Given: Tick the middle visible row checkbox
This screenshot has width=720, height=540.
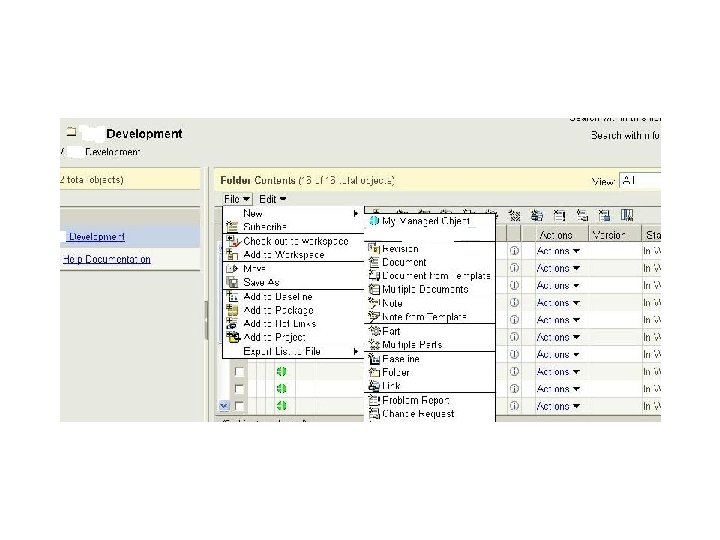Looking at the screenshot, I should coord(239,389).
